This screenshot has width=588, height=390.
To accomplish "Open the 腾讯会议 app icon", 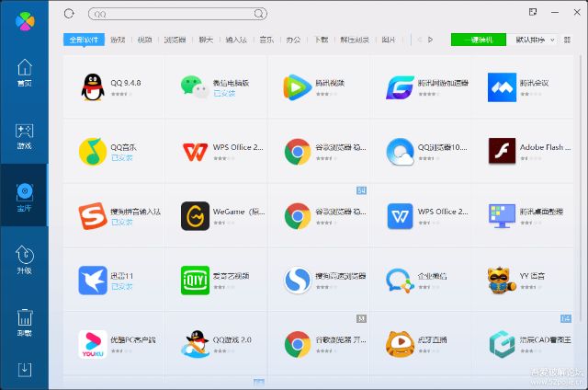I will tap(502, 87).
